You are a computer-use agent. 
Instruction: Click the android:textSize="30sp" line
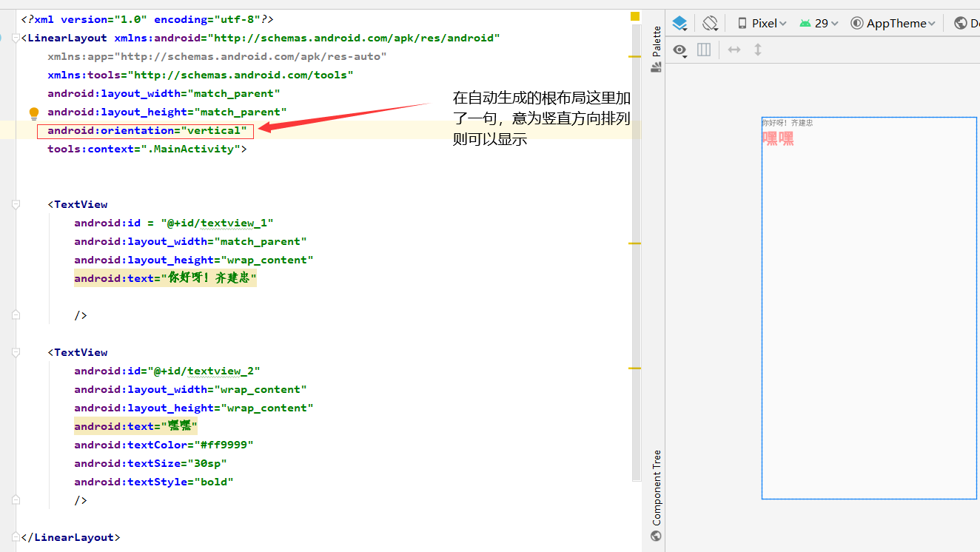150,463
